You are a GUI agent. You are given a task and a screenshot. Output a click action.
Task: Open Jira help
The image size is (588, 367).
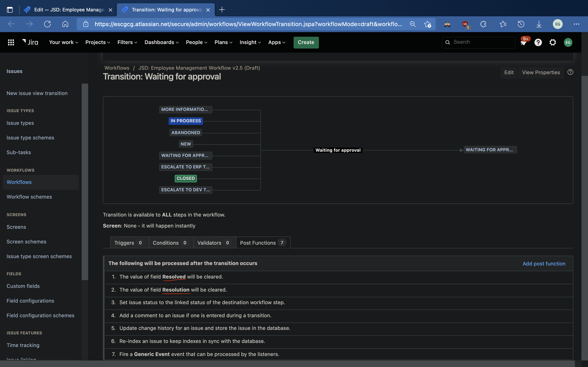click(x=538, y=42)
